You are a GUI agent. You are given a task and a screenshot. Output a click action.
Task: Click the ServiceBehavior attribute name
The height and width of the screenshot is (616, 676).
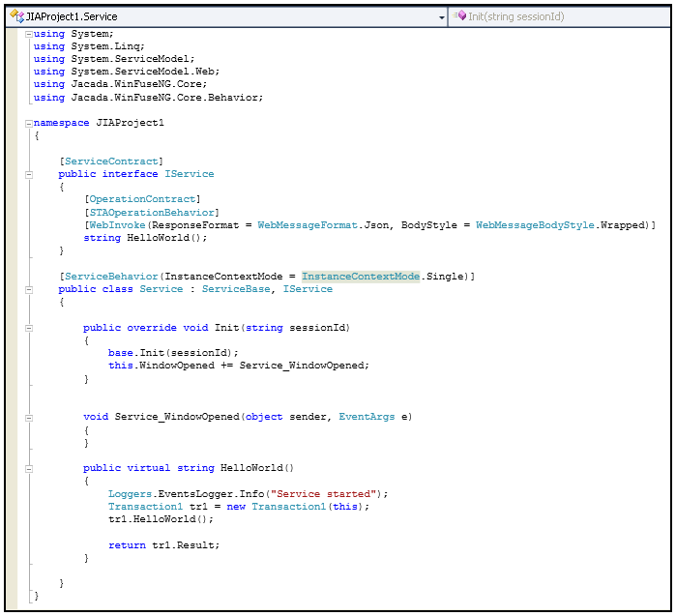pyautogui.click(x=111, y=277)
